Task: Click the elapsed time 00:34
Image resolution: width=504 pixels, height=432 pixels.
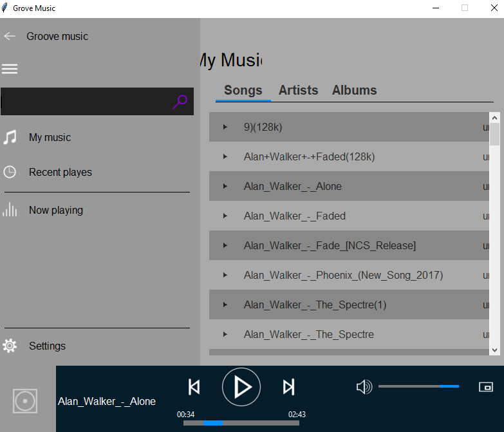Action: (x=185, y=415)
